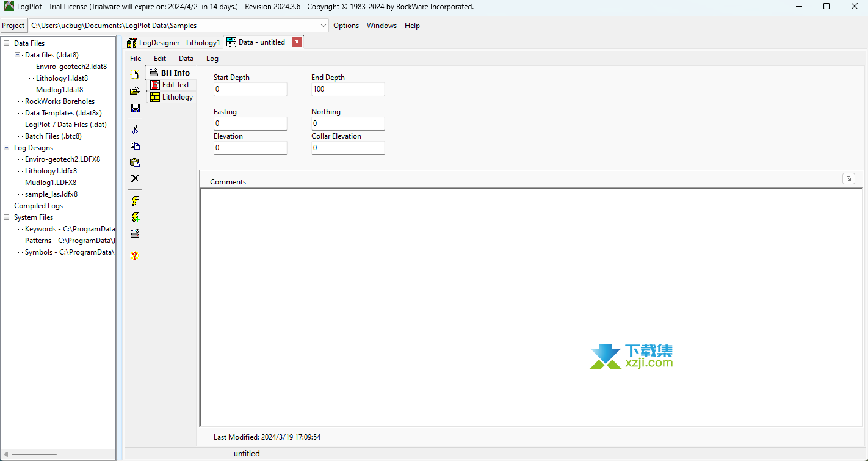Click inside the Comments text area
The image size is (868, 461).
tap(530, 307)
